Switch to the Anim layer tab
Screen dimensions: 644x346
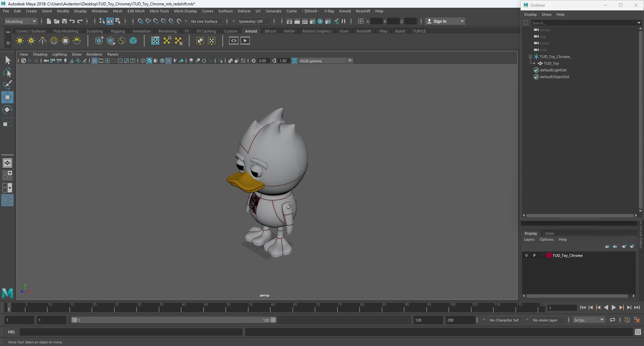[549, 233]
